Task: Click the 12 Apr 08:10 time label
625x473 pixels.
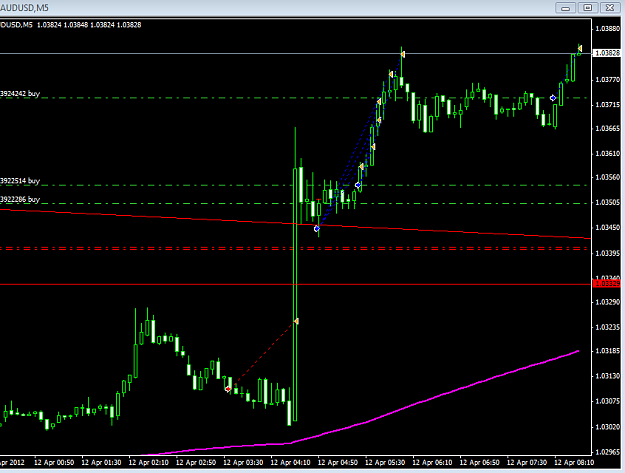Action: pyautogui.click(x=574, y=463)
